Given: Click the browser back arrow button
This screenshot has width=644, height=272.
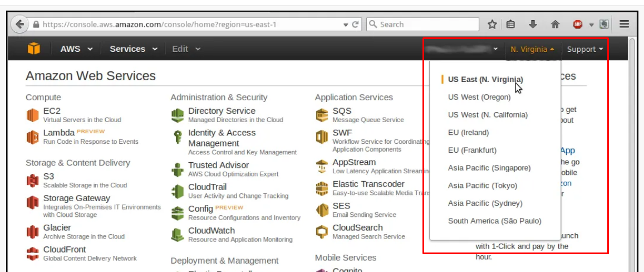Looking at the screenshot, I should click(x=19, y=25).
